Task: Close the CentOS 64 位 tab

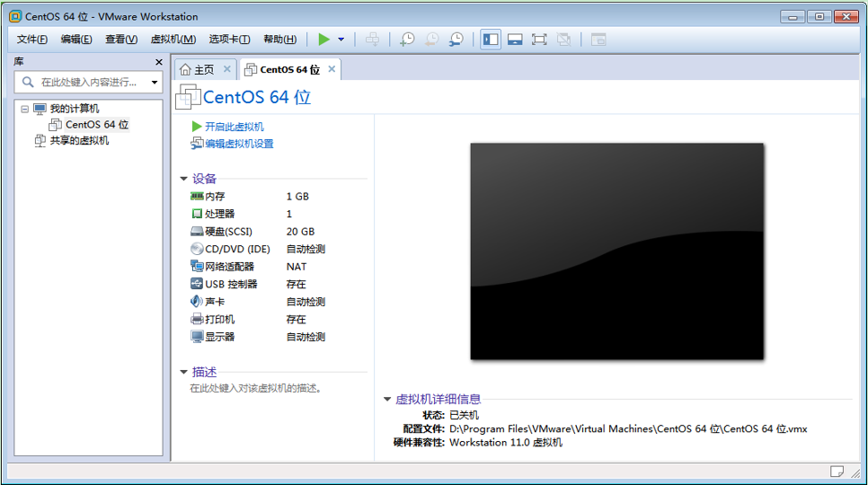Action: (x=332, y=69)
